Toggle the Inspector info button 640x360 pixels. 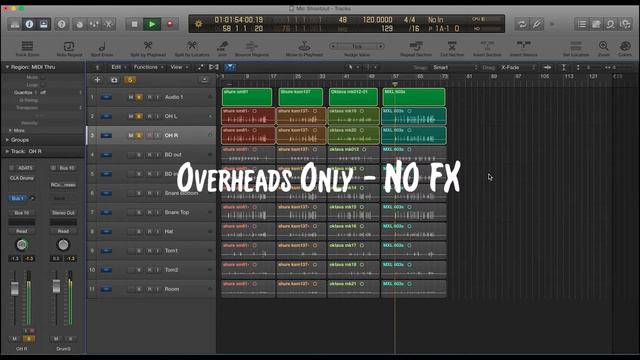pyautogui.click(x=29, y=24)
